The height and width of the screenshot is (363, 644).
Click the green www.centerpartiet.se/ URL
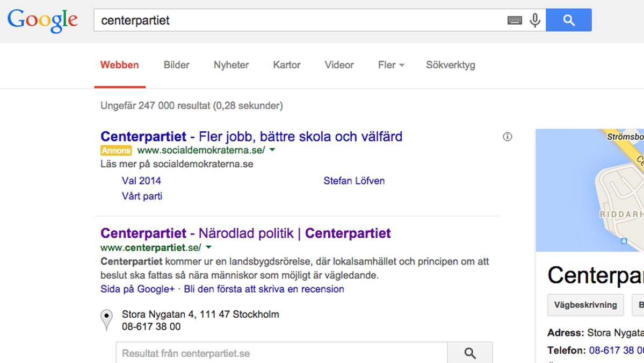pyautogui.click(x=151, y=247)
